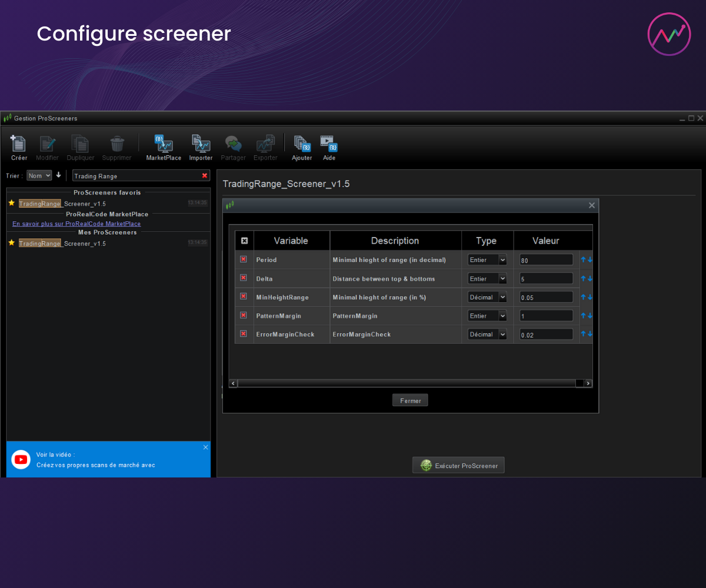Open En savoir plus sur ProRealCode MarketPlace link
Viewport: 706px width, 588px height.
(76, 223)
